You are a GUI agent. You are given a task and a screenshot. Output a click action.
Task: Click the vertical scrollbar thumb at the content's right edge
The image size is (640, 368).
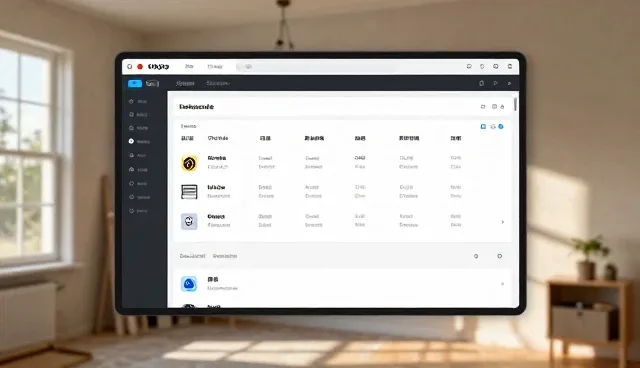[x=516, y=104]
